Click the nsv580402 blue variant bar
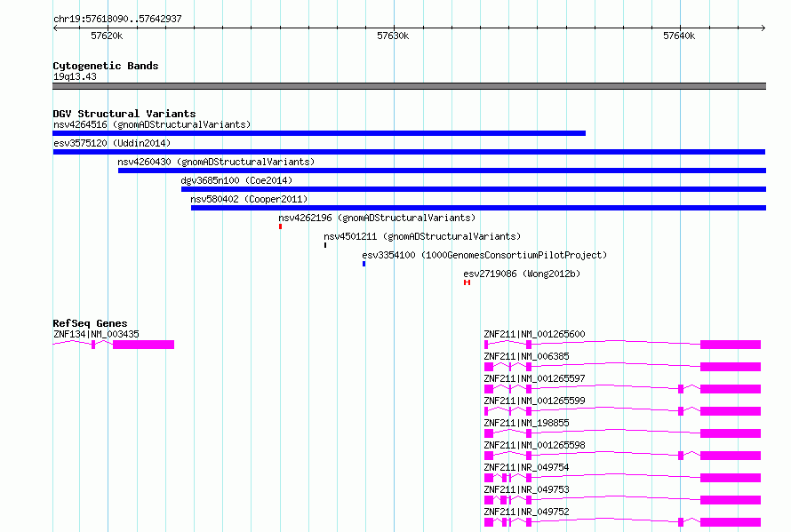Image resolution: width=791 pixels, height=532 pixels. click(478, 208)
